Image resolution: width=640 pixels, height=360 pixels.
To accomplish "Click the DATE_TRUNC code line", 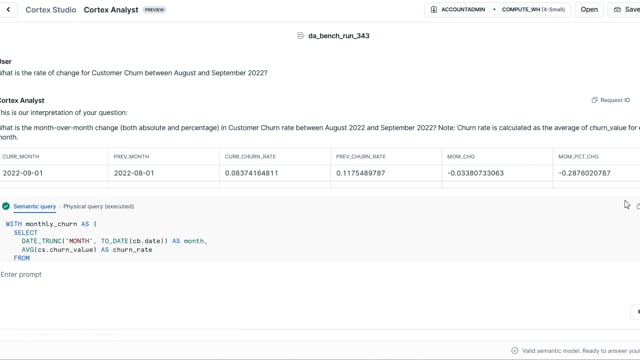I will [114, 241].
